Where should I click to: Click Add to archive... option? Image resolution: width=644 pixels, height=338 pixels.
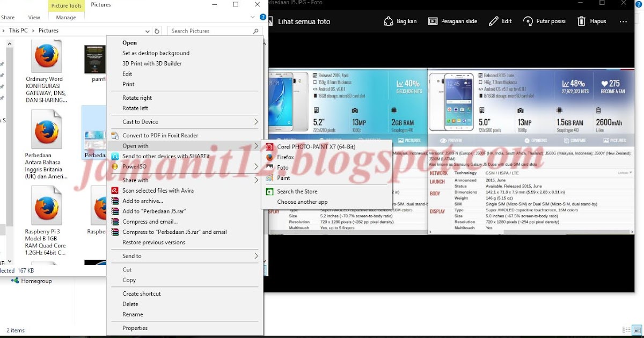coord(142,201)
